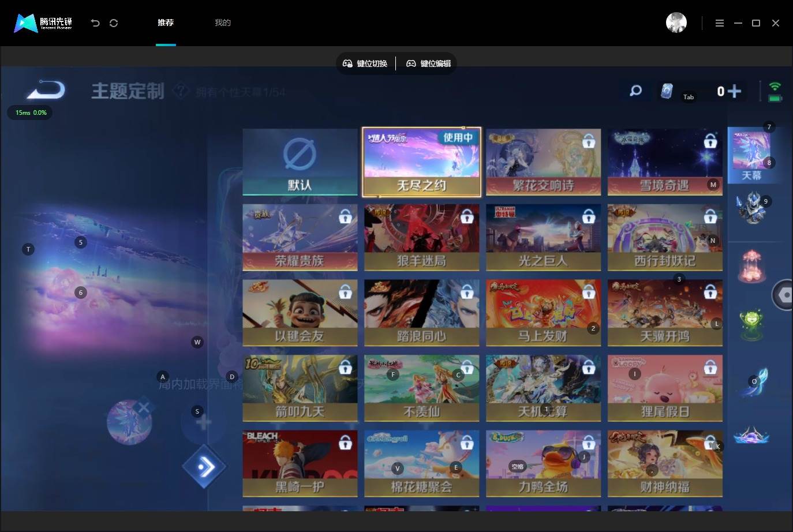Select the 黑崎一护 BLEACH theme card

coord(300,463)
